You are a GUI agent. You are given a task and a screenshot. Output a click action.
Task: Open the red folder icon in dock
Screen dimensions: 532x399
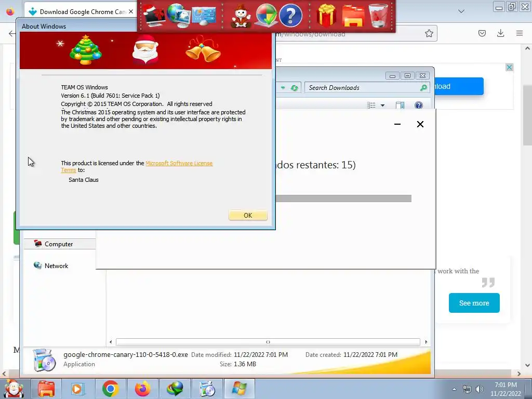point(353,16)
